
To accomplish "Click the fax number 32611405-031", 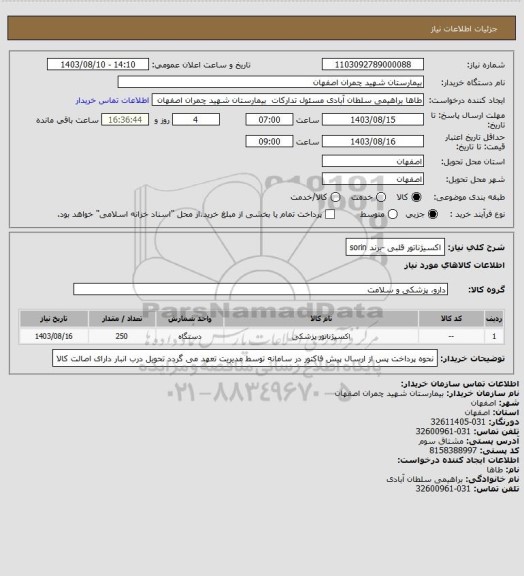I will pyautogui.click(x=457, y=422).
